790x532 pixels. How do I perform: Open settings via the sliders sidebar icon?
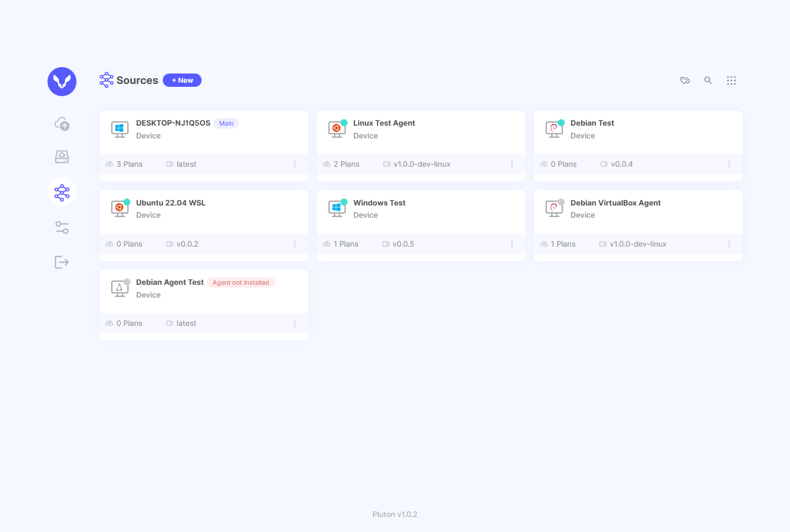(x=61, y=227)
